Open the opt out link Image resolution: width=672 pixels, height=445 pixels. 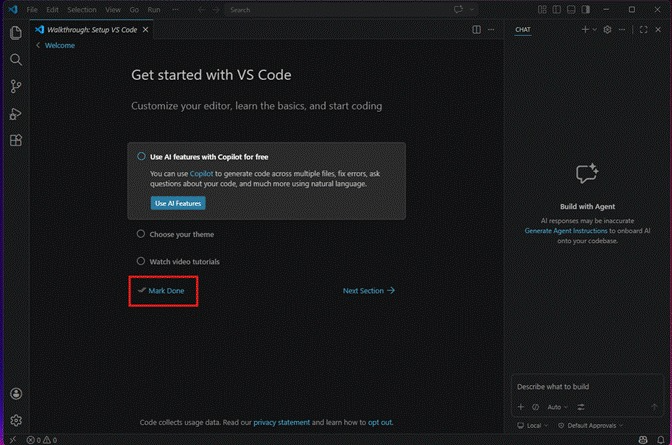tap(380, 422)
